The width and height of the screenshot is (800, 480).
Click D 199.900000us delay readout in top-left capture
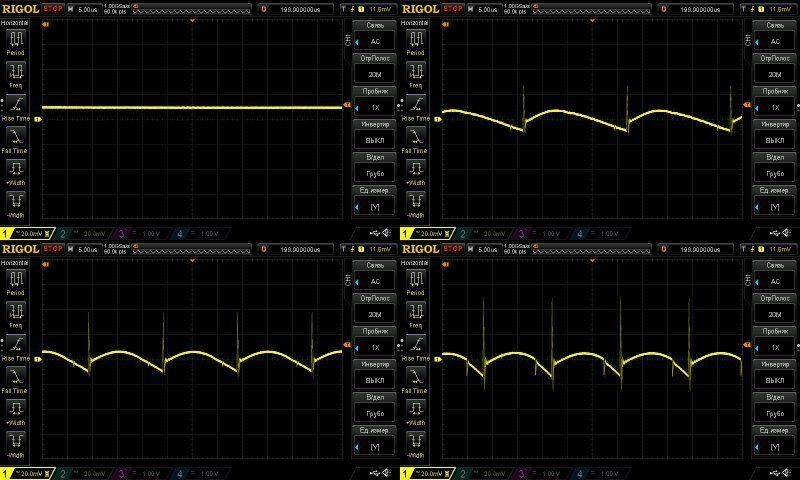296,9
